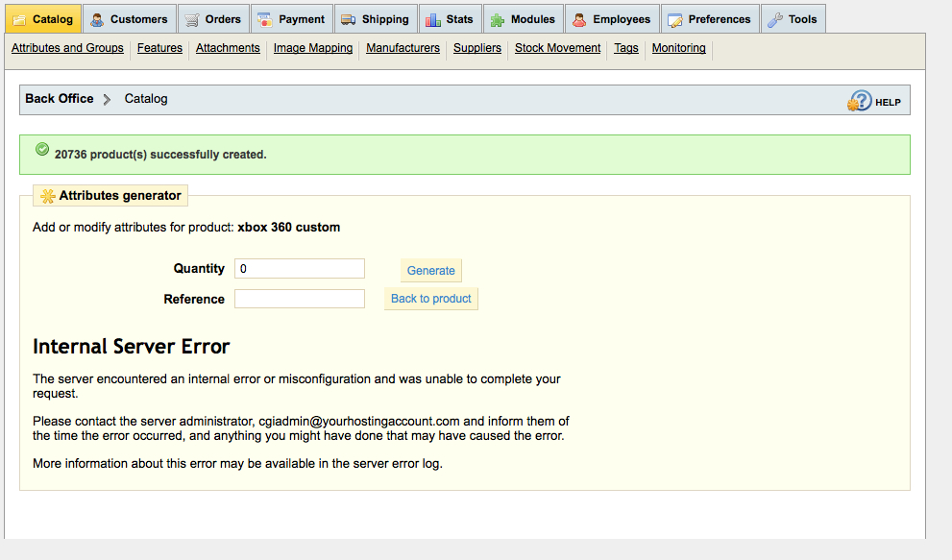Click the '20736 product(s) successfully created' message
The image size is (952, 560).
[x=160, y=155]
